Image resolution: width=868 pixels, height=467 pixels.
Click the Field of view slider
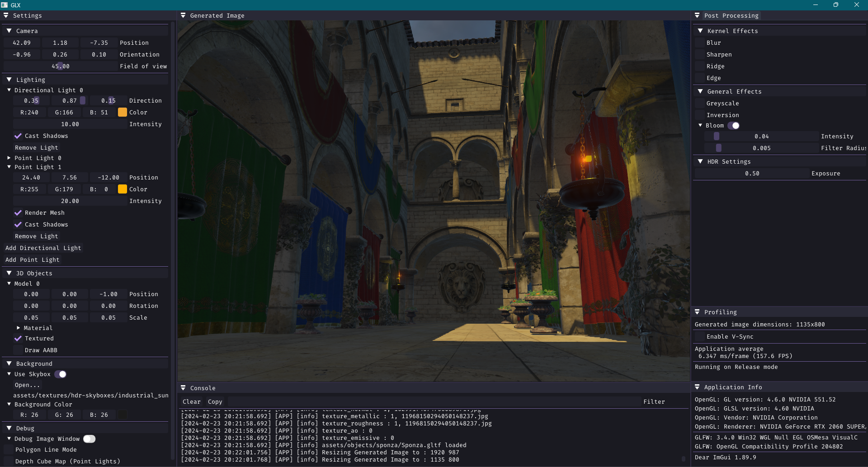pos(61,66)
